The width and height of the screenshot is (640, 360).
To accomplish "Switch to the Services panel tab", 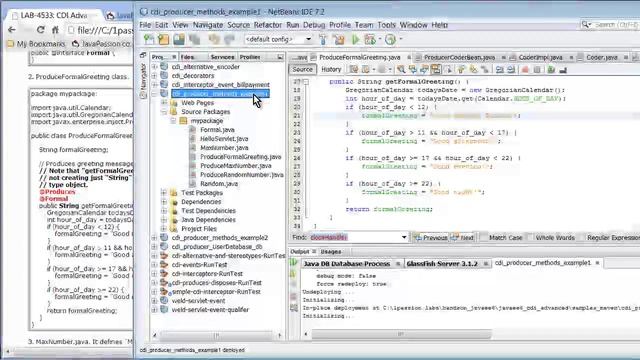I will click(222, 57).
